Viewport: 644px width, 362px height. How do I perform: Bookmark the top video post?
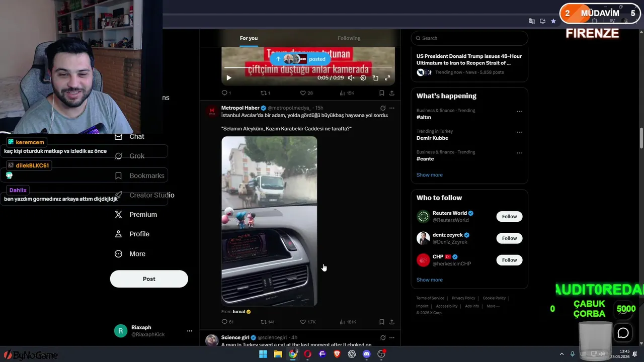[x=382, y=93]
